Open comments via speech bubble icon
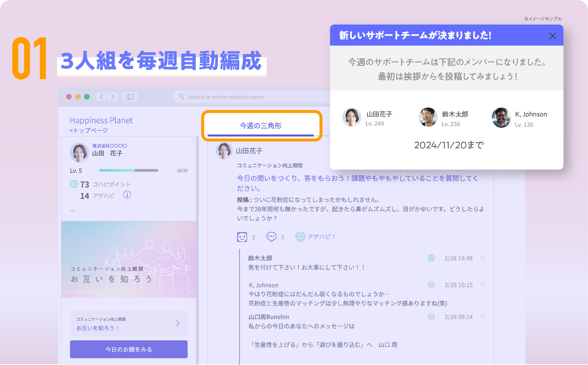The image size is (588, 365). tap(271, 237)
